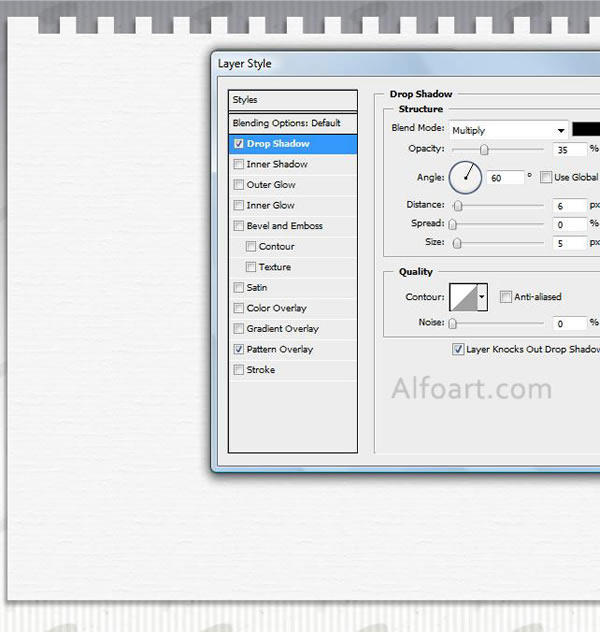Enable the Anti-aliased checkbox
The height and width of the screenshot is (632, 600).
click(x=505, y=297)
